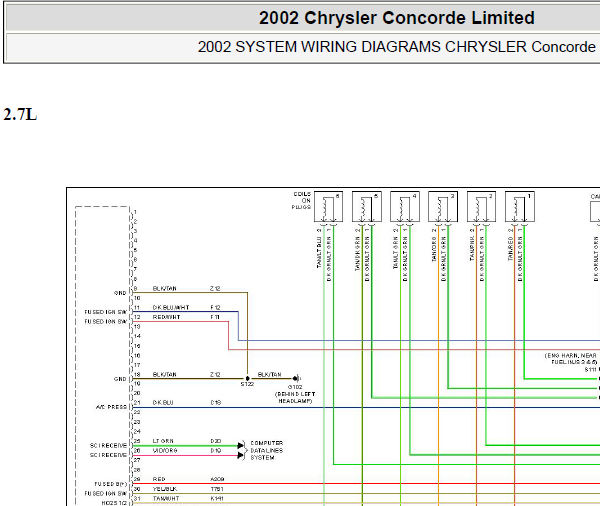Click the 'A/C PRESS' pin function label
Screen dimensions: 600x506
coord(111,407)
